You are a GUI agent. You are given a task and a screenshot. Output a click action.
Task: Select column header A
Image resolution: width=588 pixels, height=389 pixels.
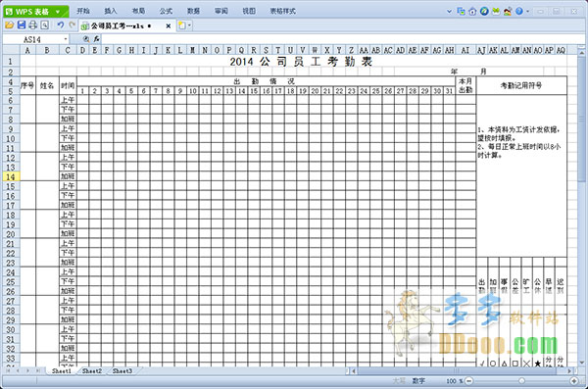click(x=27, y=50)
